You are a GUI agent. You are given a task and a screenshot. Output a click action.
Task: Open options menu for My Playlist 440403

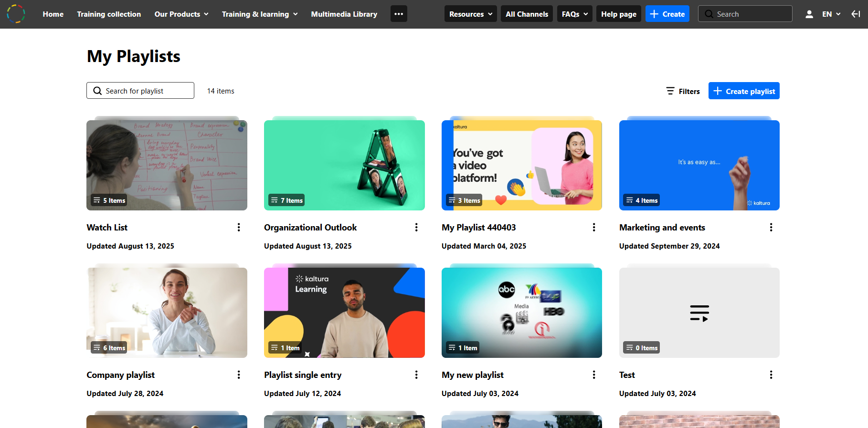(x=594, y=228)
